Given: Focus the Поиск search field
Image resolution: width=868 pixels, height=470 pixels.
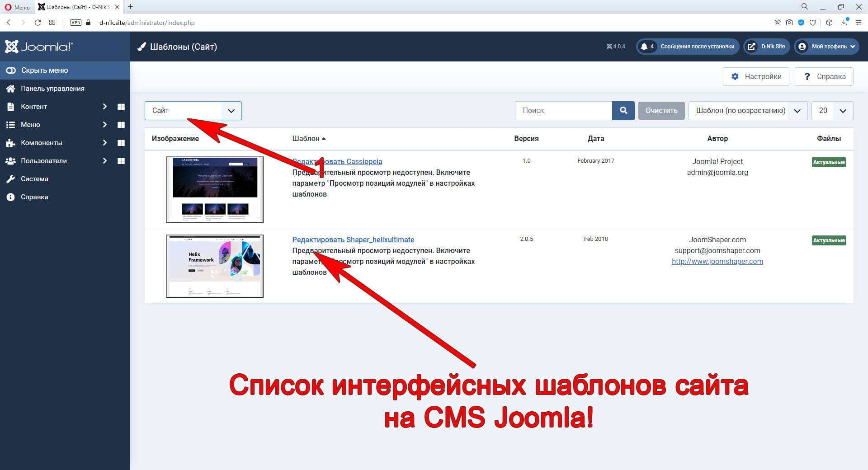Looking at the screenshot, I should click(563, 111).
